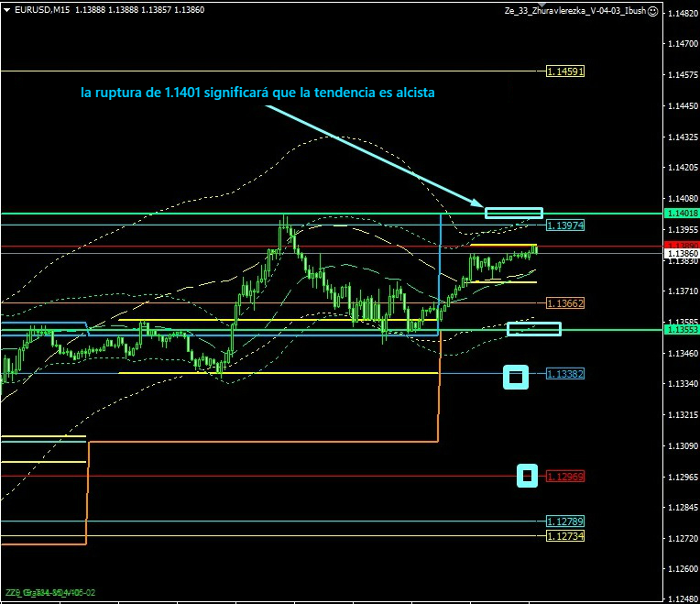Open the EURUSD,M15 chart dropdown triangle
Screen dimensions: 700x604
pos(6,10)
